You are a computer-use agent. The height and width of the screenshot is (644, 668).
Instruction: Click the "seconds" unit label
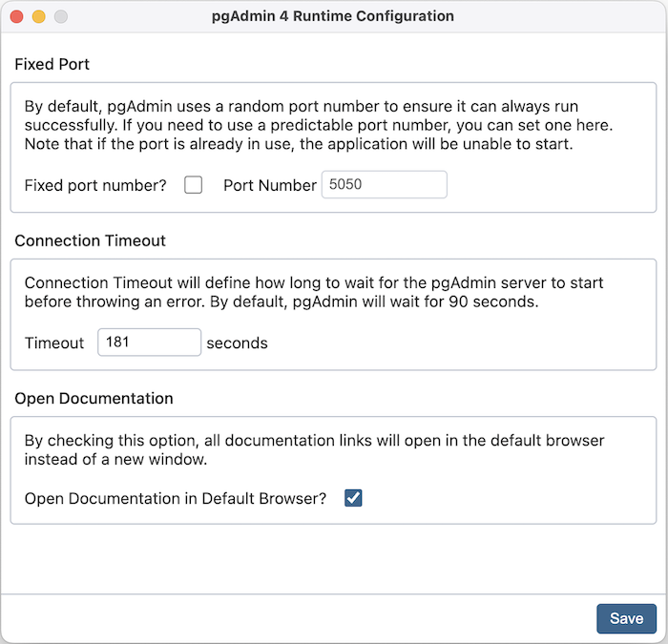(237, 343)
